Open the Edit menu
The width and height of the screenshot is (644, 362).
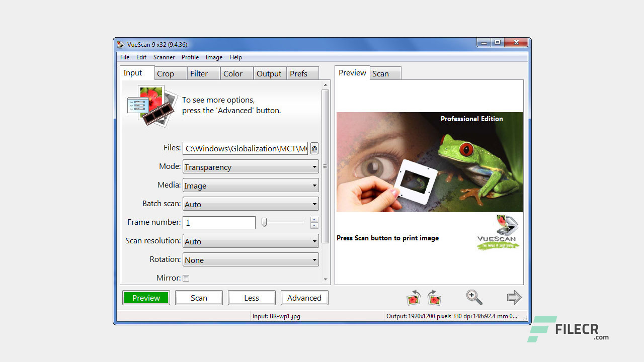pos(141,57)
